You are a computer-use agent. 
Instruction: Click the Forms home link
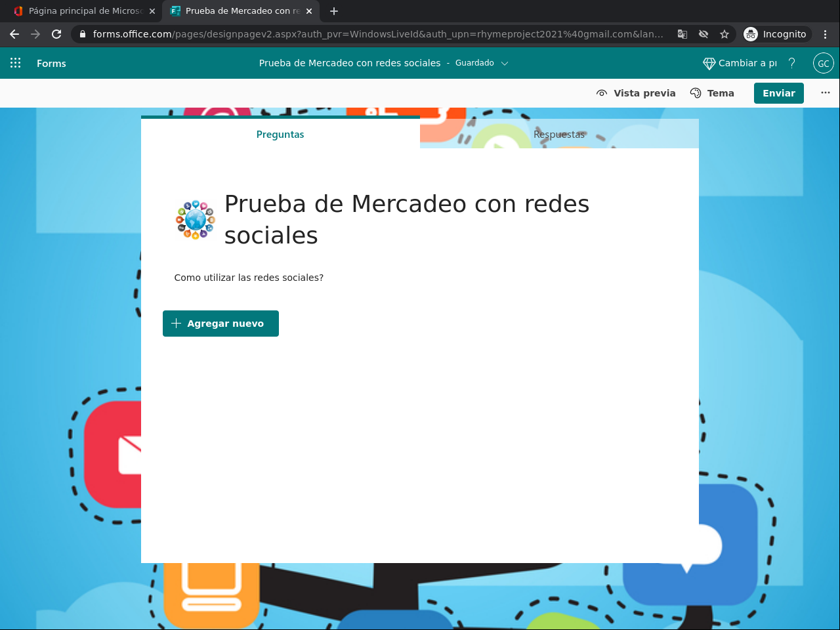[51, 63]
